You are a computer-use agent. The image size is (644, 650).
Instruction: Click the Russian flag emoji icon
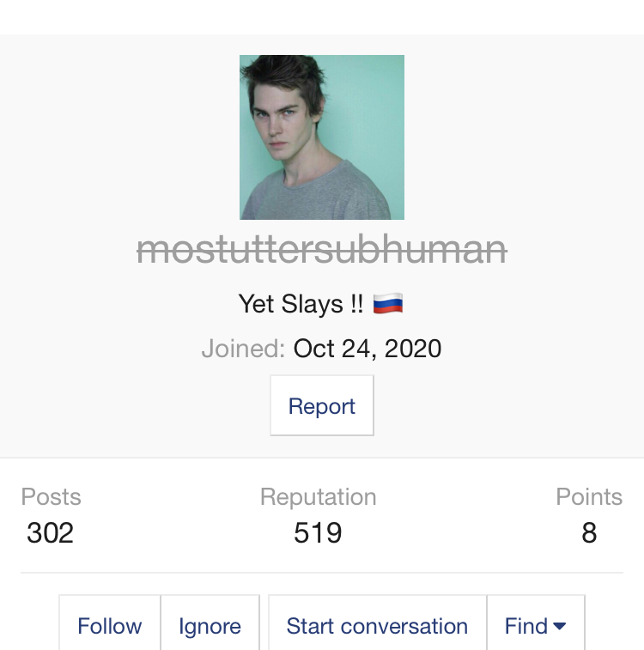tap(388, 304)
